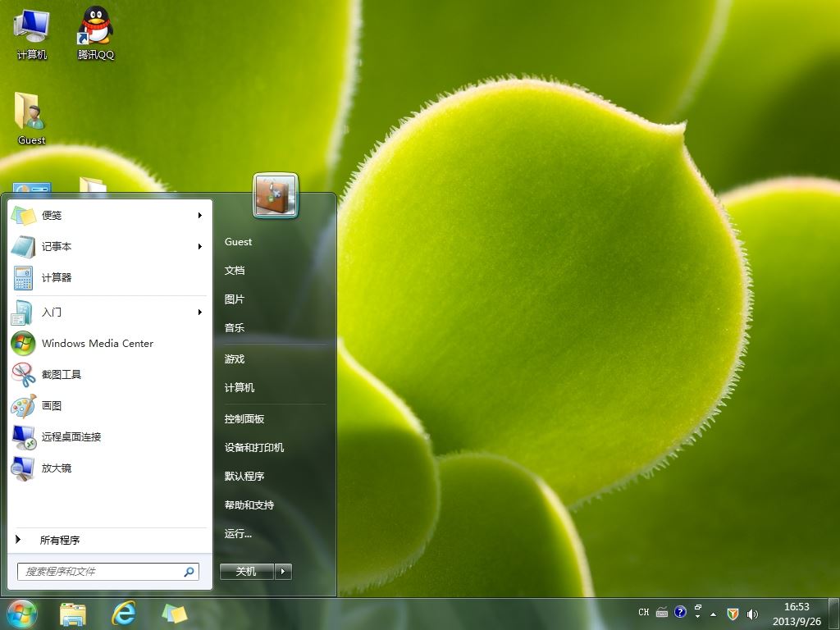The height and width of the screenshot is (630, 840).
Task: Open shutdown options arrow
Action: (283, 572)
